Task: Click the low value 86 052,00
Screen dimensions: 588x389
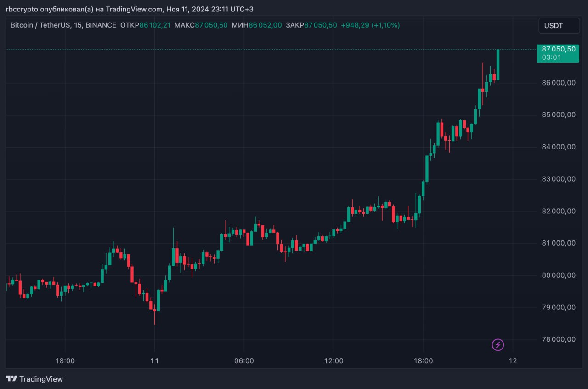Action: tap(265, 25)
